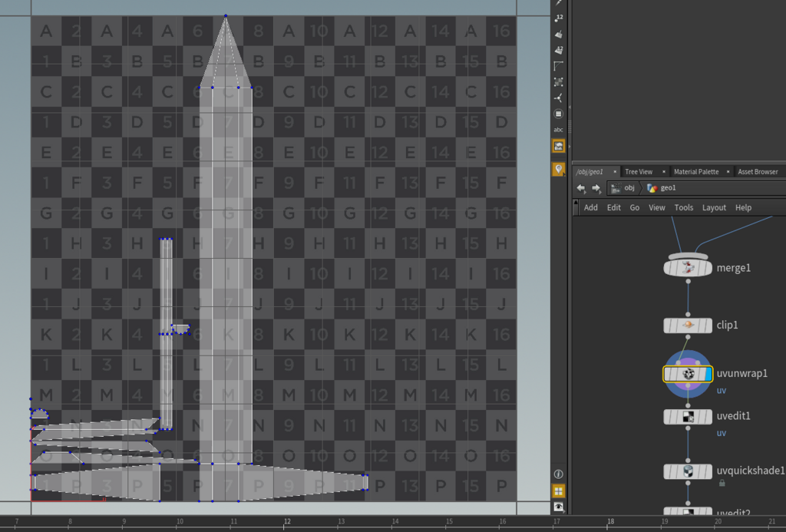The width and height of the screenshot is (786, 532).
Task: Select the apex UV point of tall island
Action: click(226, 16)
